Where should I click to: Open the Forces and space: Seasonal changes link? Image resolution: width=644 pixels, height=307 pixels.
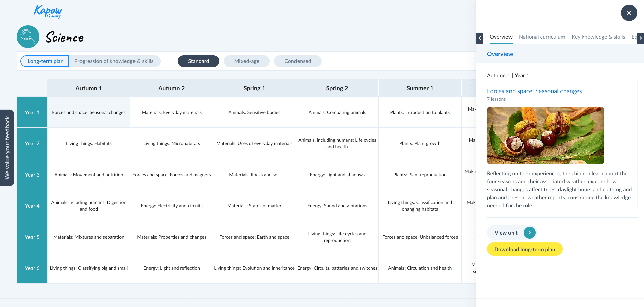click(x=534, y=91)
